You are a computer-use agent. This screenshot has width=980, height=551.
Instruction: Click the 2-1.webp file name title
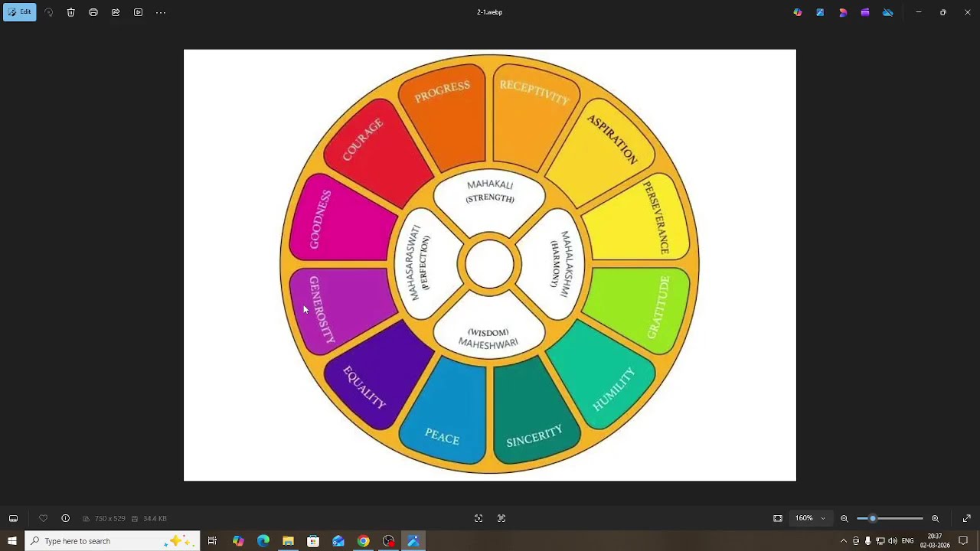[490, 12]
